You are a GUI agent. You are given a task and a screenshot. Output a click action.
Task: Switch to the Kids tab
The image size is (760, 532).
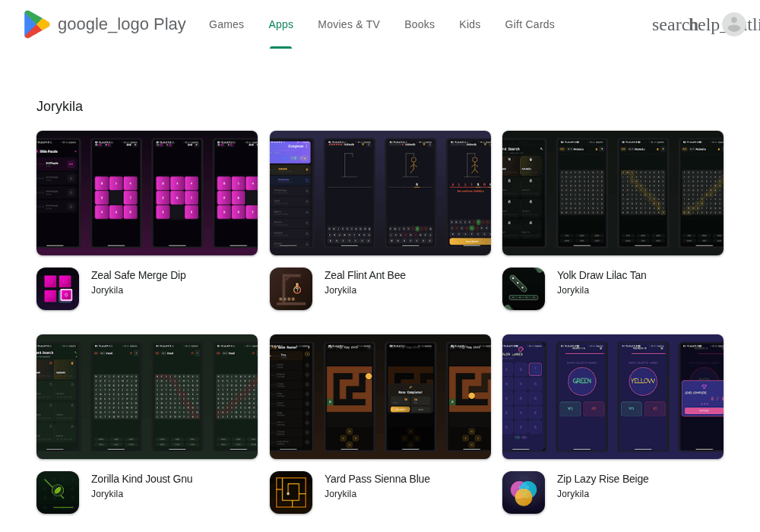point(470,24)
